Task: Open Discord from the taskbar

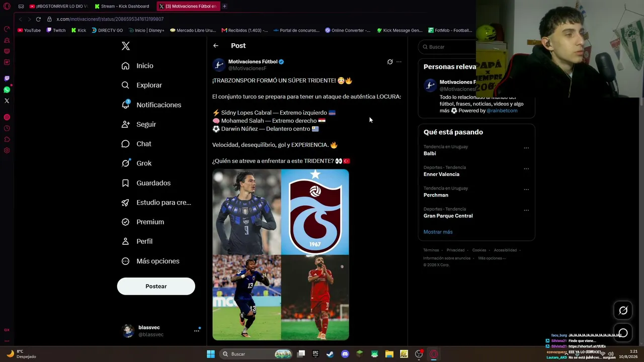Action: point(345,354)
